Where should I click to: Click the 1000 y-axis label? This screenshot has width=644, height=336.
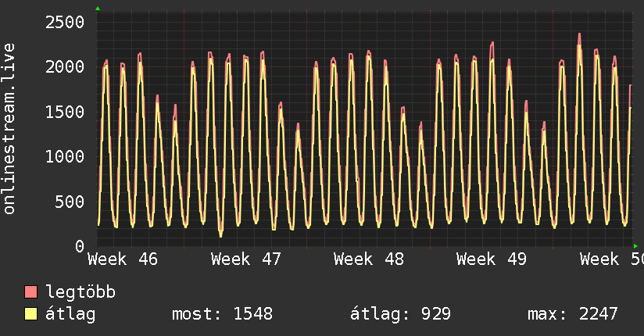pos(65,156)
